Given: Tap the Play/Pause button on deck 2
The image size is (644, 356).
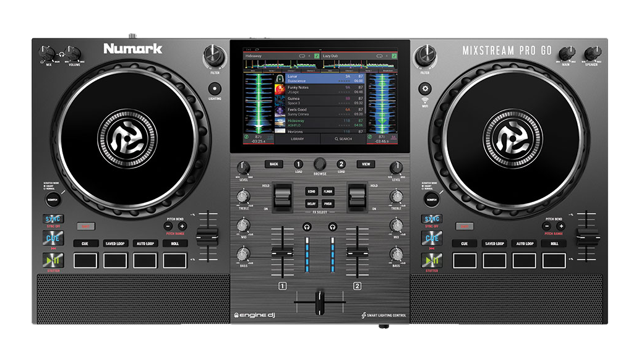Looking at the screenshot, I should point(431,260).
